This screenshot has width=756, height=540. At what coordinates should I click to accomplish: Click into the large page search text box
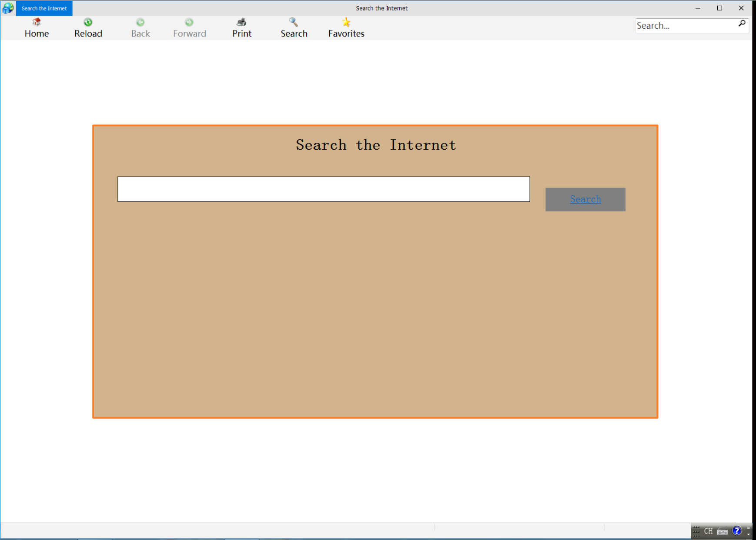click(324, 189)
